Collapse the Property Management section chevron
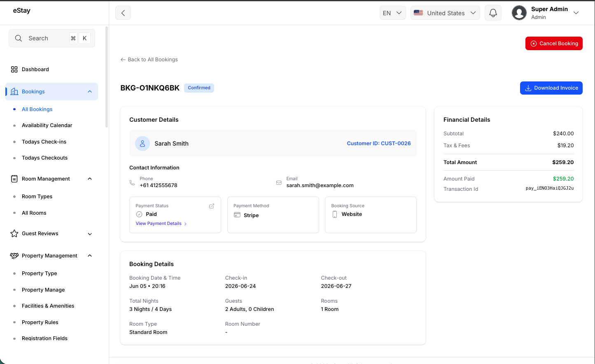The image size is (595, 364). (x=90, y=256)
